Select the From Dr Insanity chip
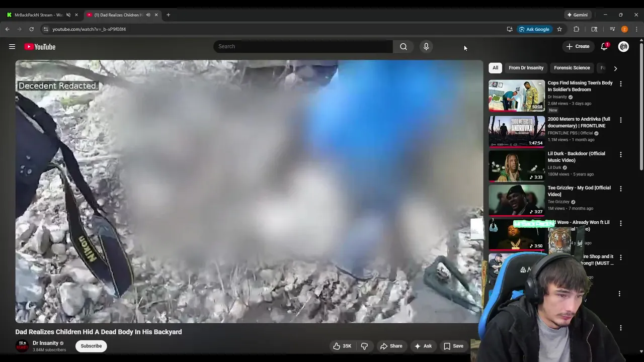The width and height of the screenshot is (644, 362). pyautogui.click(x=526, y=68)
